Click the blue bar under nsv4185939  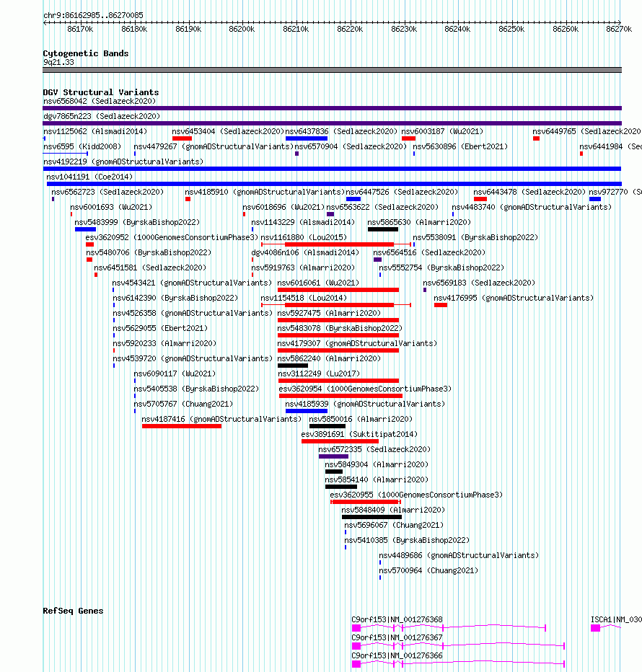pos(306,411)
